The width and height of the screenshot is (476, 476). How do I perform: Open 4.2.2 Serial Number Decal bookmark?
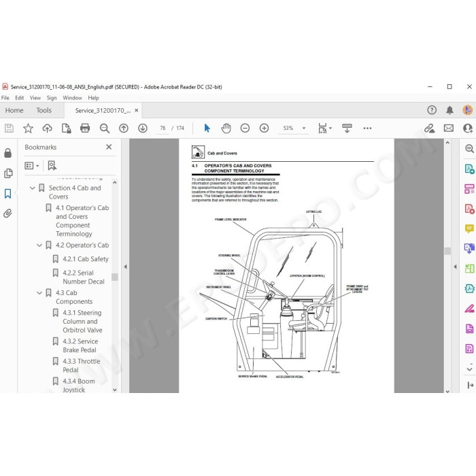tap(84, 277)
